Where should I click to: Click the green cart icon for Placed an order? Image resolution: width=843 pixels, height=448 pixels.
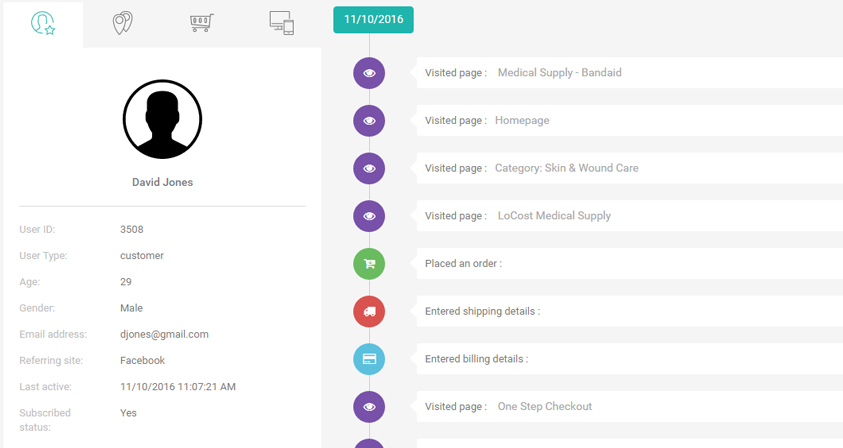click(x=369, y=264)
